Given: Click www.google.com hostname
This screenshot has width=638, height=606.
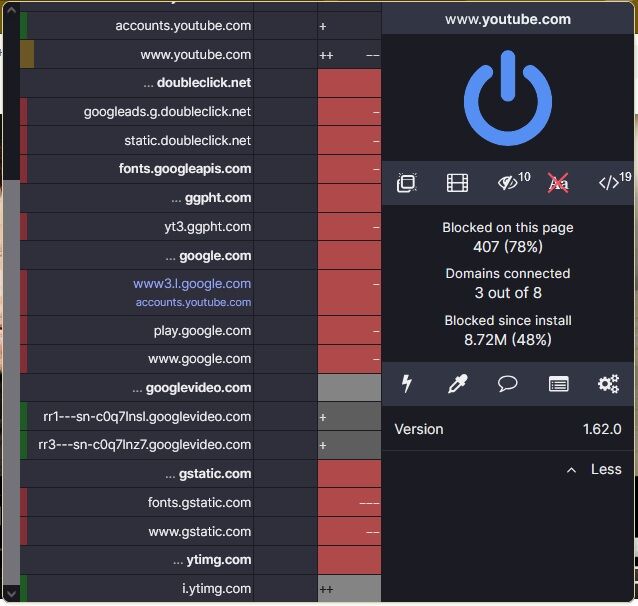Looking at the screenshot, I should [x=199, y=359].
